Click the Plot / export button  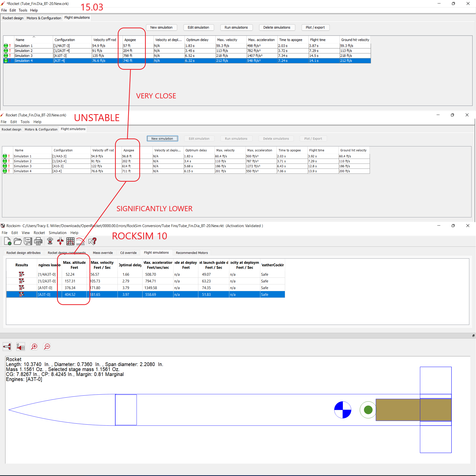[x=315, y=27]
